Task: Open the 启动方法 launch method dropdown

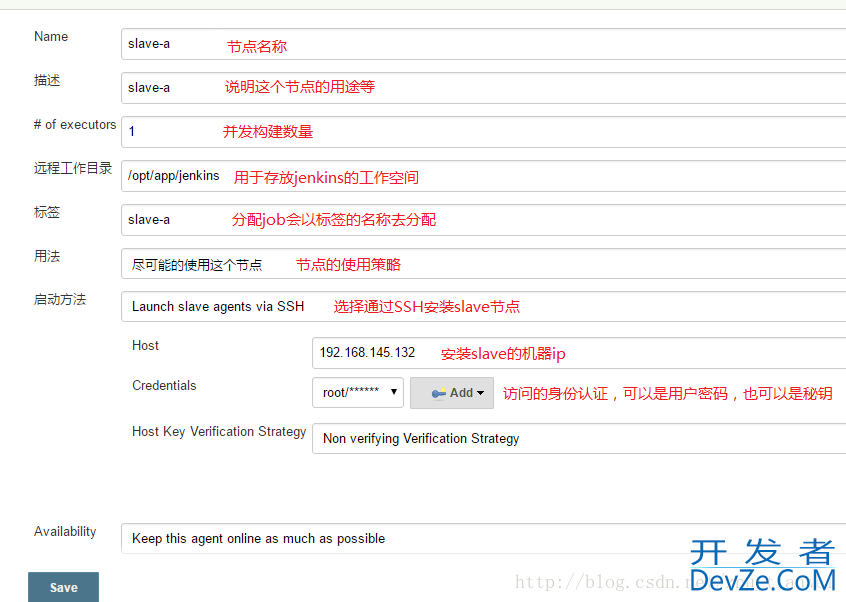Action: click(x=483, y=306)
